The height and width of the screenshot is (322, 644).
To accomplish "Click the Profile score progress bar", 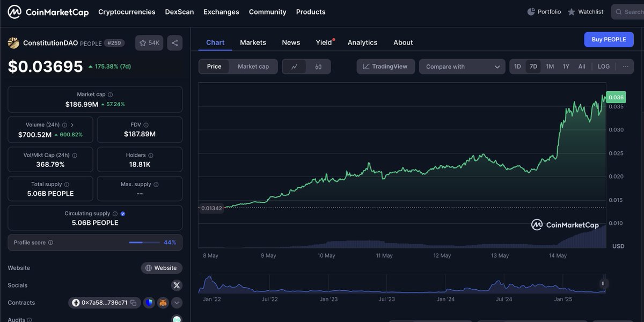I will (144, 243).
